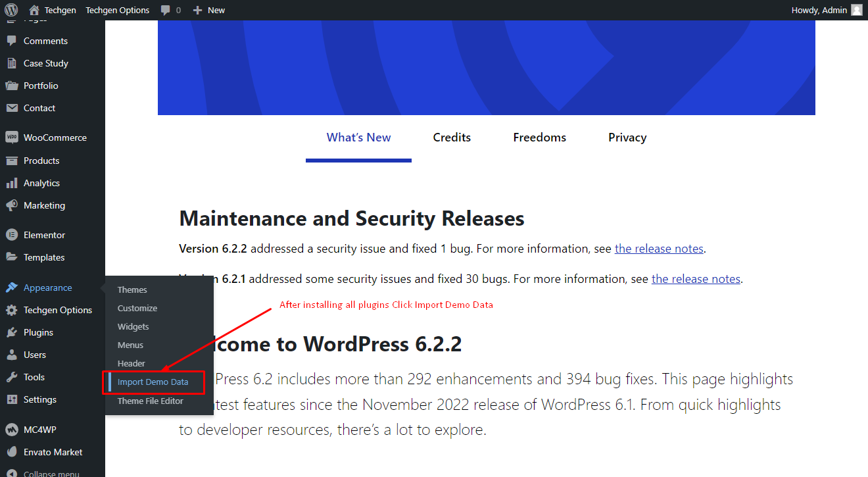
Task: Choose Theme File Editor from submenu
Action: pyautogui.click(x=150, y=401)
